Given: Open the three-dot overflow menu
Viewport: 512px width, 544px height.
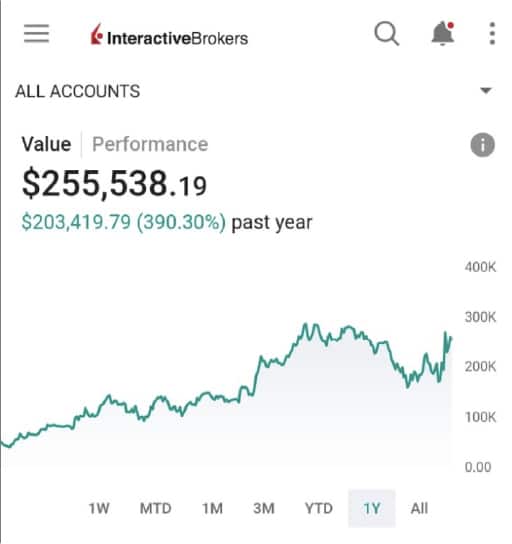Looking at the screenshot, I should [x=492, y=34].
